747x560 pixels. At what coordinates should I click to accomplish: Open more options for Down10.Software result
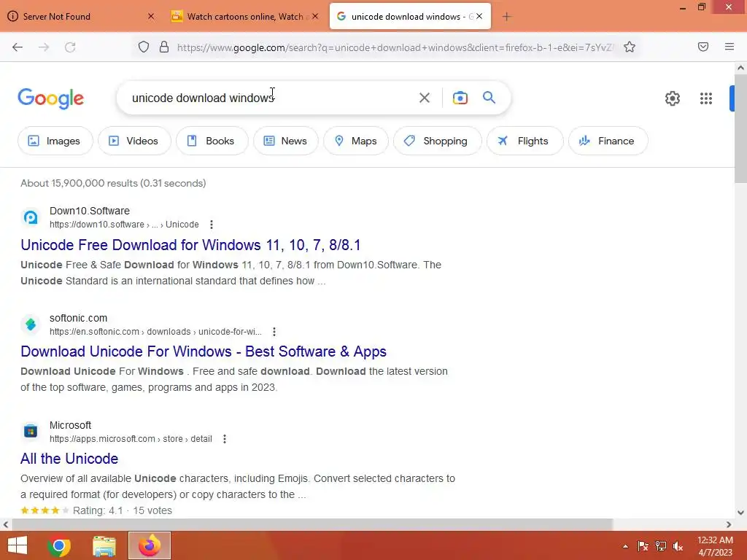tap(212, 225)
